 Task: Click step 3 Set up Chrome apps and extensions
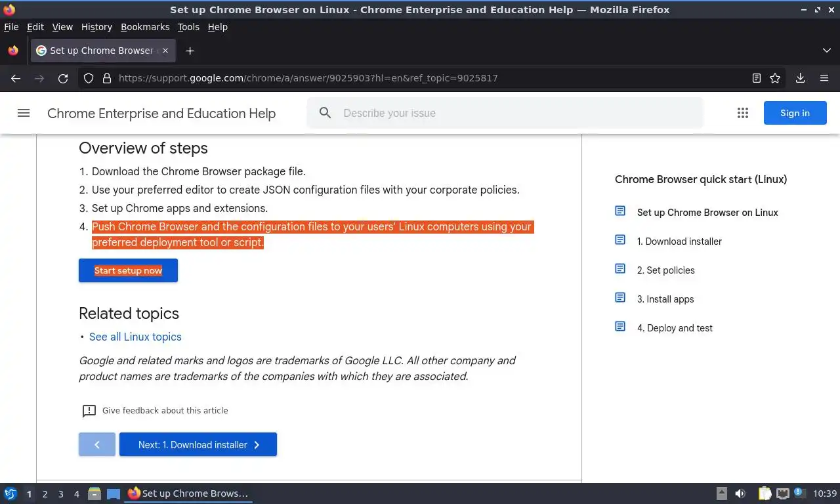pos(180,208)
